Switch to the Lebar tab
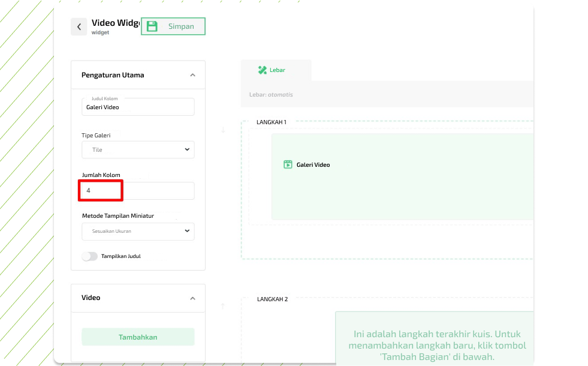 (276, 70)
